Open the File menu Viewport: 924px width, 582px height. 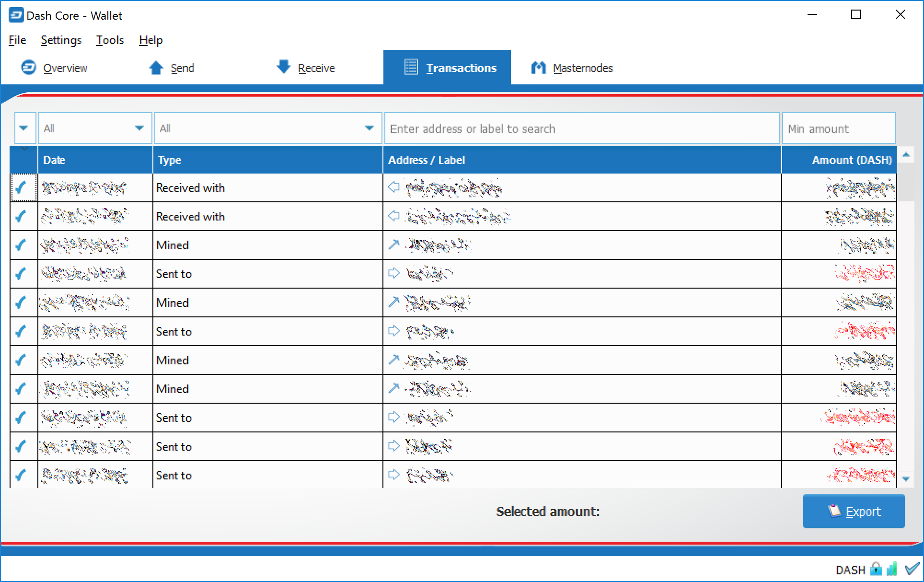tap(17, 40)
